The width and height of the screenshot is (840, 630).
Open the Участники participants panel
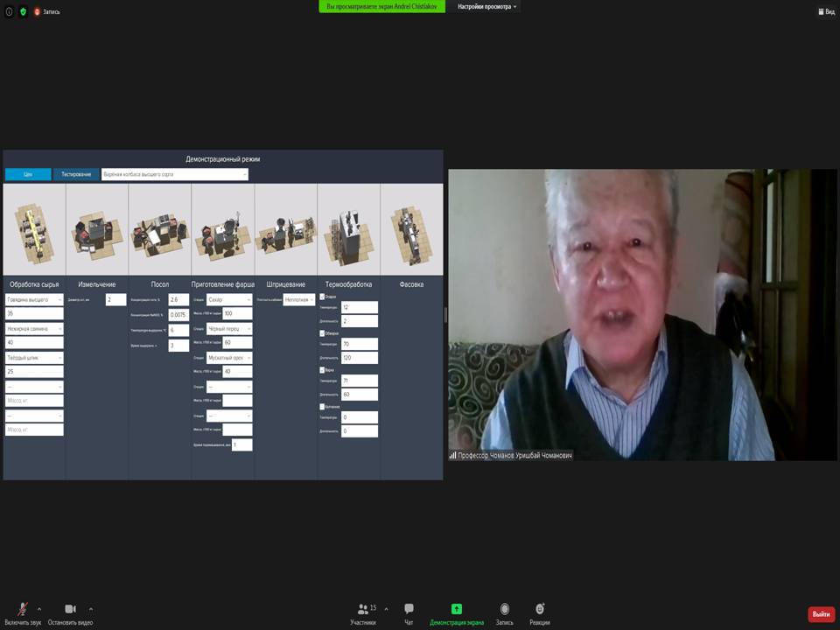363,609
